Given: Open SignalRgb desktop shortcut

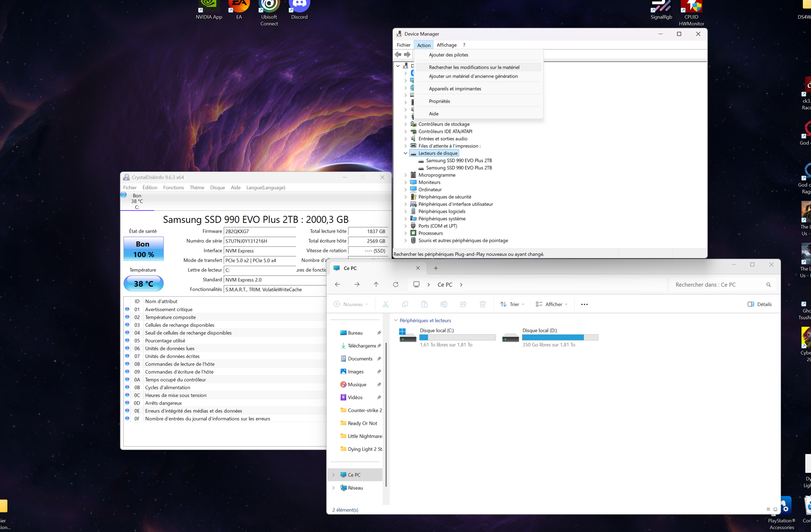Looking at the screenshot, I should (661, 10).
